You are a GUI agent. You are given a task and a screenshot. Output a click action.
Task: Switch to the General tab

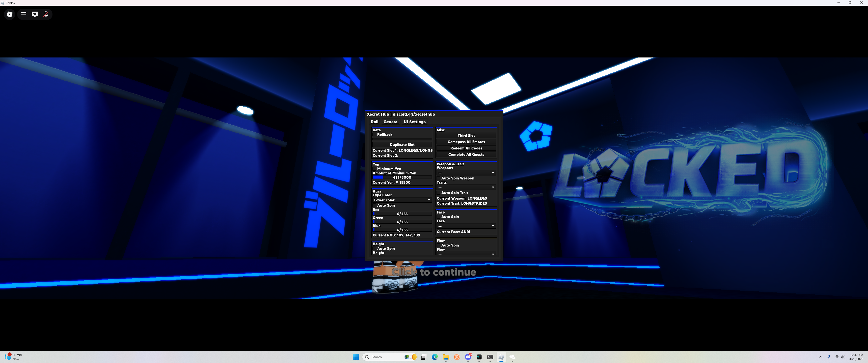tap(391, 122)
